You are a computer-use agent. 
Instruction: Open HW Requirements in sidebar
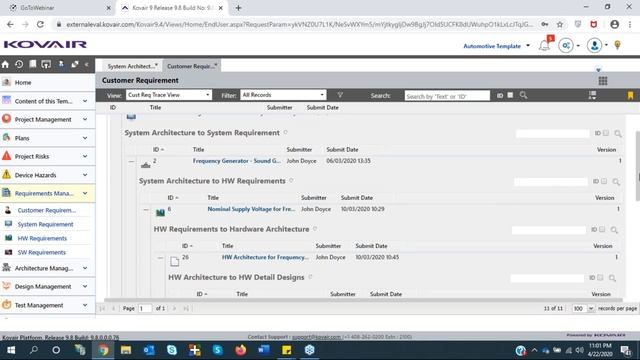[42, 238]
